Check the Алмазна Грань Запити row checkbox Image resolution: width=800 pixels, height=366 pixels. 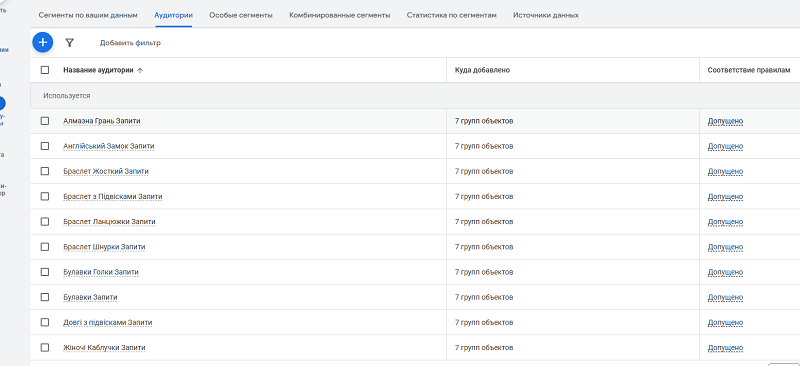45,121
